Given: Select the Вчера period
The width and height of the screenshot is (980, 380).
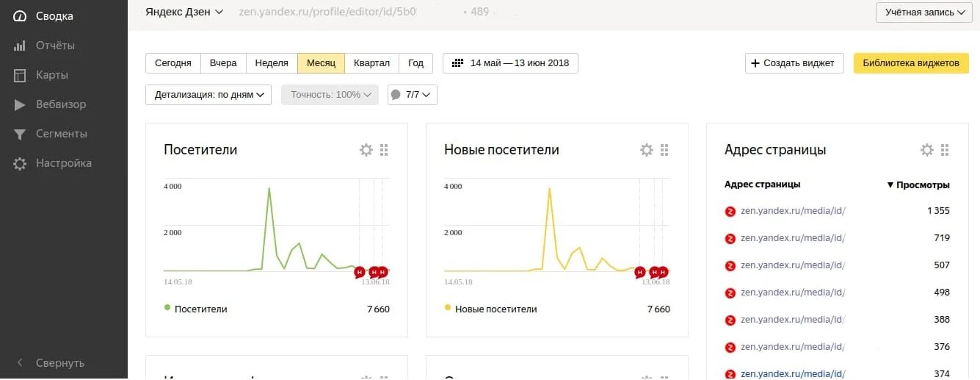Looking at the screenshot, I should (223, 63).
